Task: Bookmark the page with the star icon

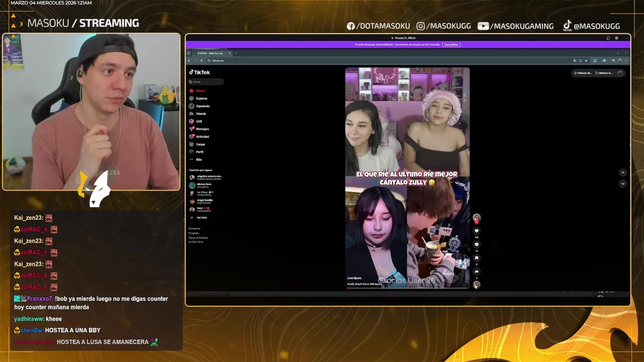Action: click(x=586, y=60)
